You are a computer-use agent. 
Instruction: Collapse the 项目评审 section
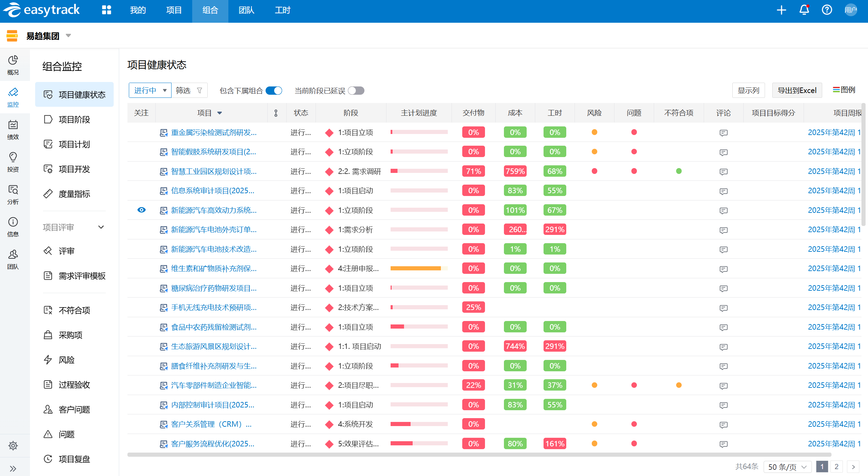coord(101,227)
